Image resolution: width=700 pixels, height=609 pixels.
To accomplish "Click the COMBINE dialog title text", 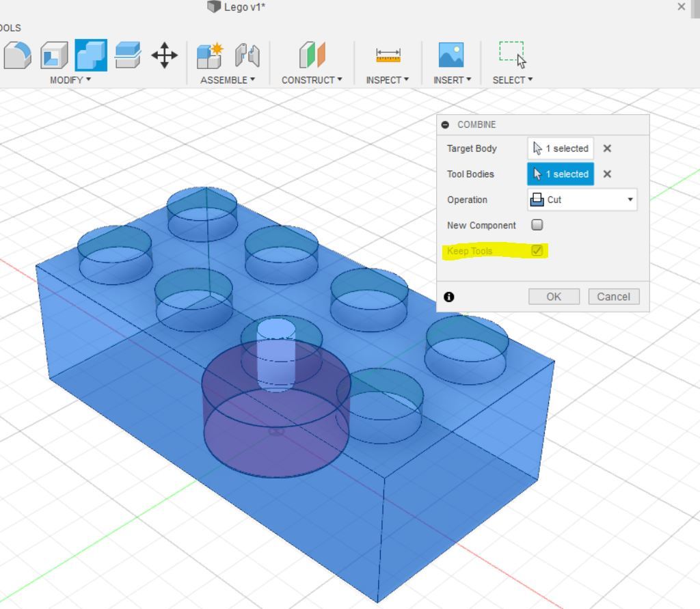I will [x=476, y=124].
